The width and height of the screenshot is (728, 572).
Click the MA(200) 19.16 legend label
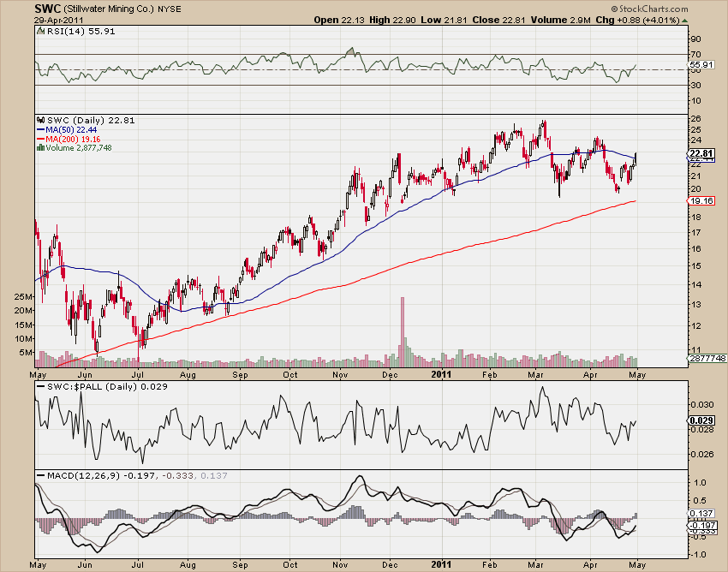(x=73, y=140)
